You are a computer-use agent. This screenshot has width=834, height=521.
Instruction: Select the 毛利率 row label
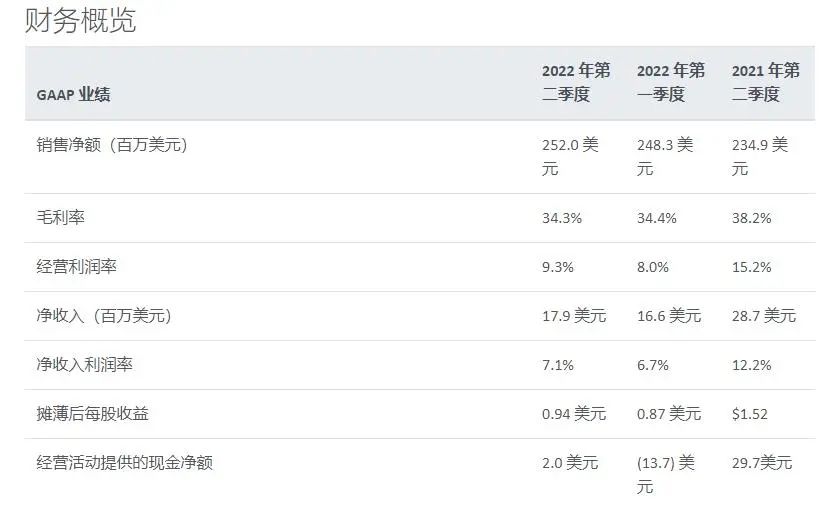point(61,217)
